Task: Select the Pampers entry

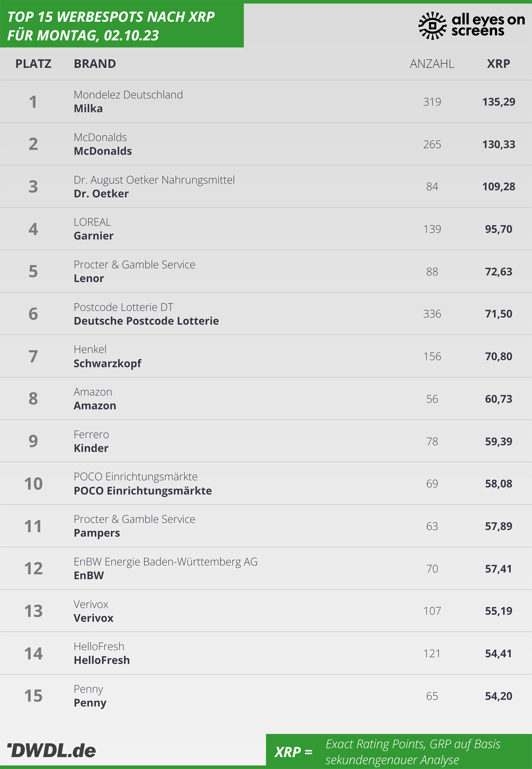Action: point(266,526)
